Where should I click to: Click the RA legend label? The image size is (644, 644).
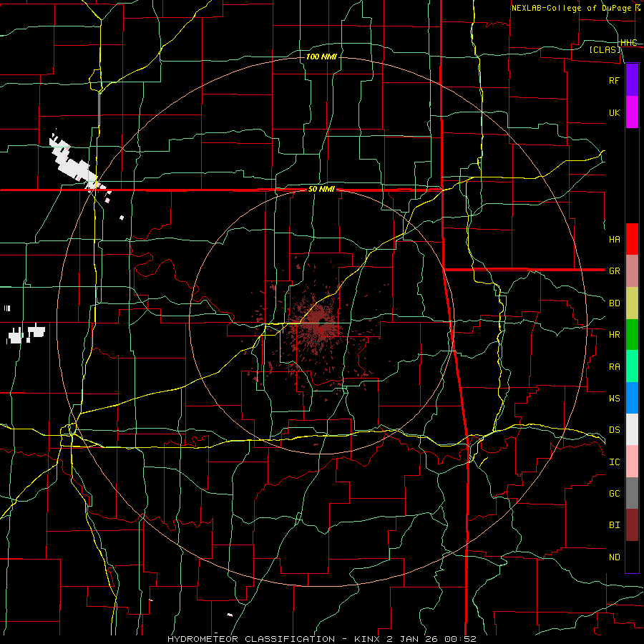614,367
